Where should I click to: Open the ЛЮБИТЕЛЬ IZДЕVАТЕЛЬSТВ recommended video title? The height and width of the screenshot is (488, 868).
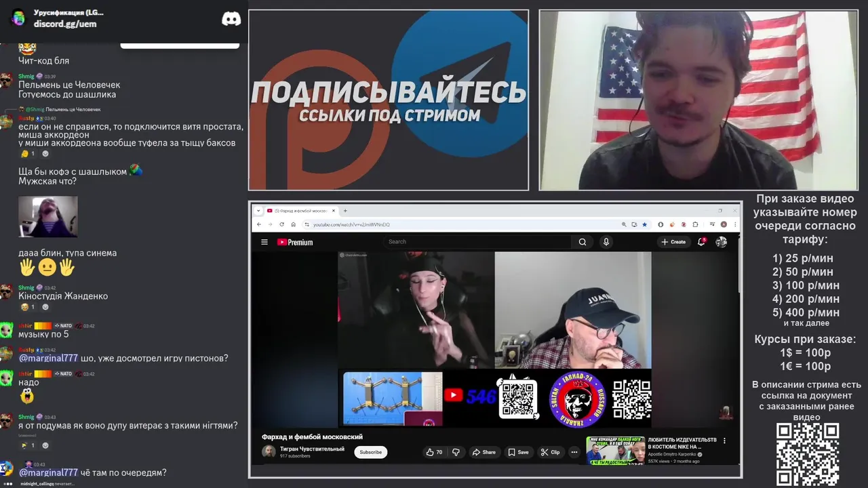coord(682,443)
